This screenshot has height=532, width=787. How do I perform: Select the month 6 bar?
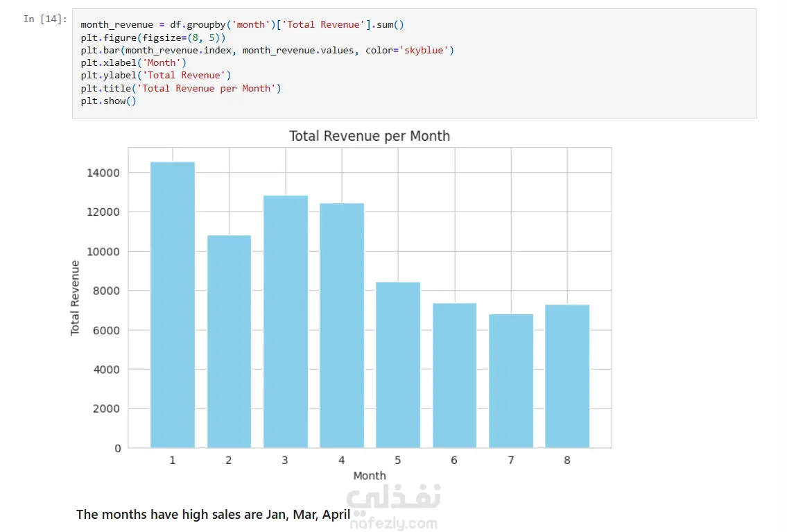pos(454,375)
